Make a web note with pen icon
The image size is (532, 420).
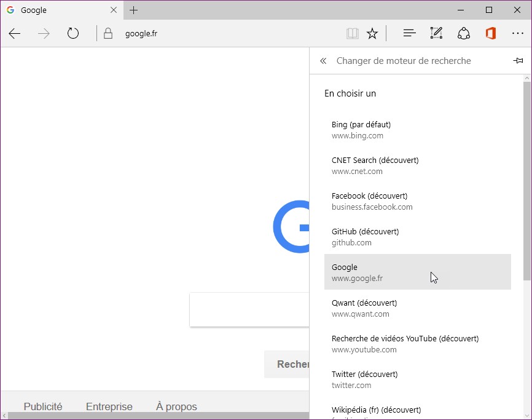[436, 34]
